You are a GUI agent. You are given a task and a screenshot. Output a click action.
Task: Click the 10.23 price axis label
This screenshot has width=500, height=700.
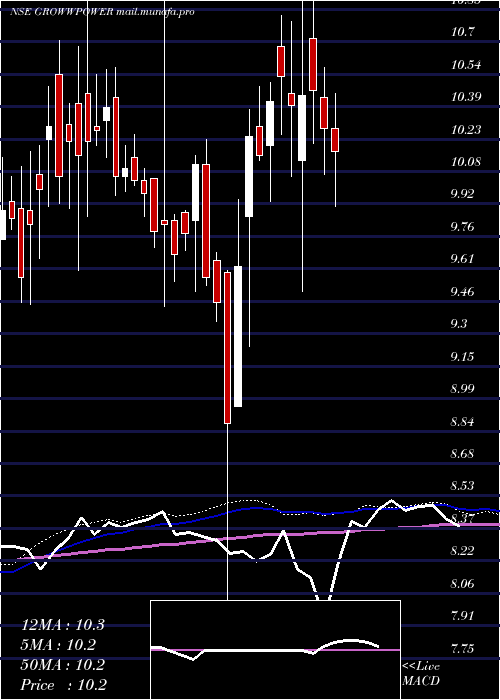pos(466,129)
